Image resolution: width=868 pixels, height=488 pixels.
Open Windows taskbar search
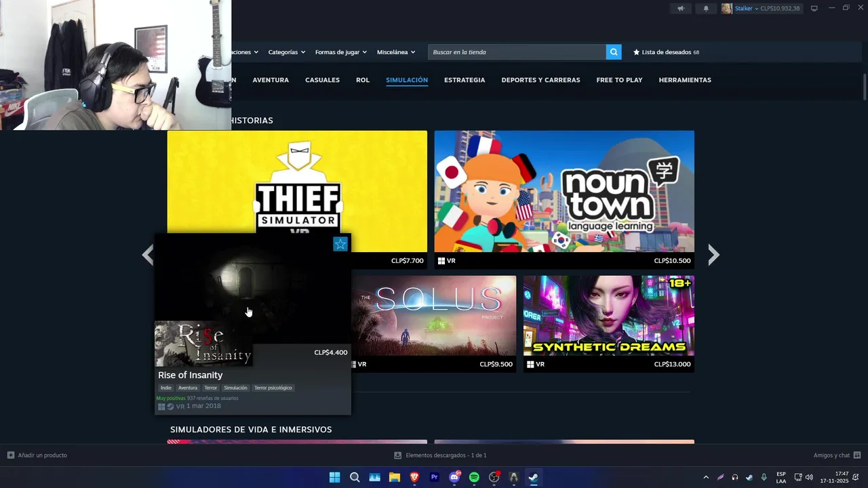click(355, 477)
